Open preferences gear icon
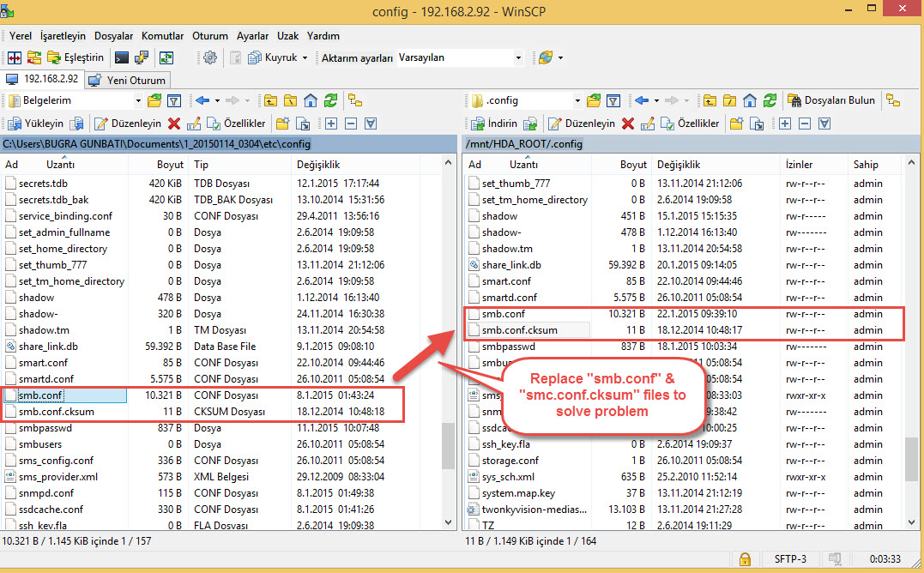This screenshot has height=573, width=924. [210, 57]
